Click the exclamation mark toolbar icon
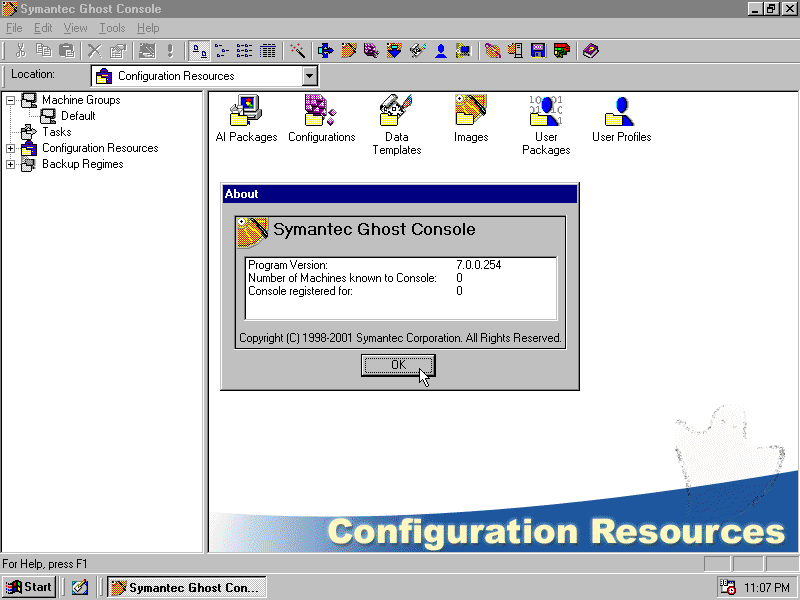This screenshot has height=600, width=800. pos(170,51)
